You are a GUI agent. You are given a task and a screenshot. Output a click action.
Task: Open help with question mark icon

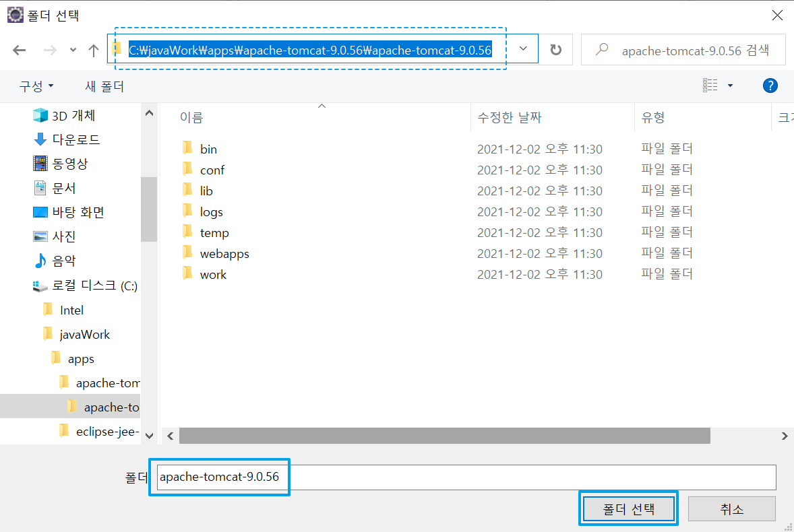tap(770, 86)
